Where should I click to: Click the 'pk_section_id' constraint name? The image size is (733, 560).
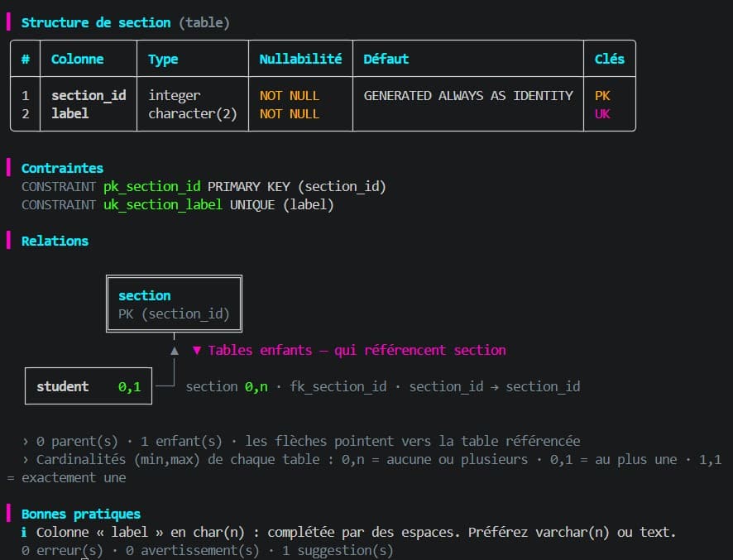(x=152, y=186)
